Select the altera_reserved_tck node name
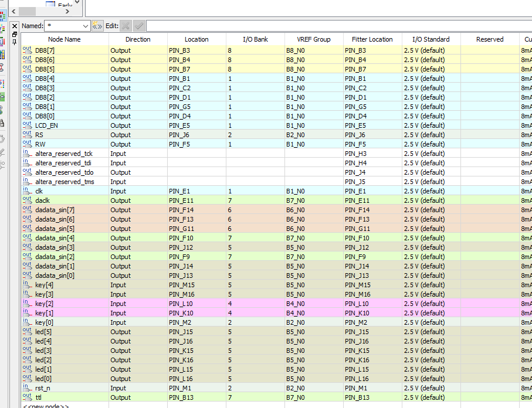532x408 pixels. 64,154
